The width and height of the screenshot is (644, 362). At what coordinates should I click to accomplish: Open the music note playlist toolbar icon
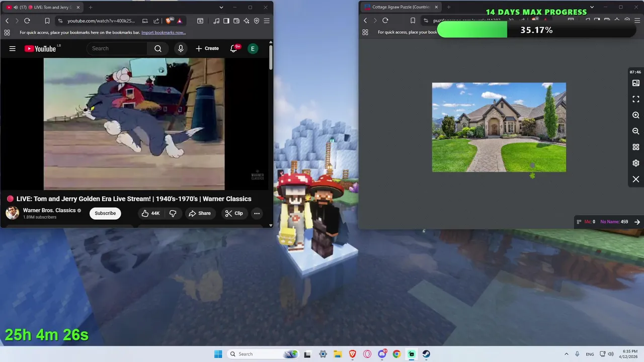216,21
